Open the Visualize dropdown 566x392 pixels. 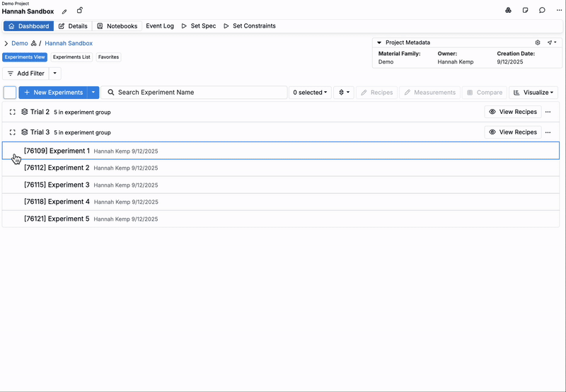533,93
